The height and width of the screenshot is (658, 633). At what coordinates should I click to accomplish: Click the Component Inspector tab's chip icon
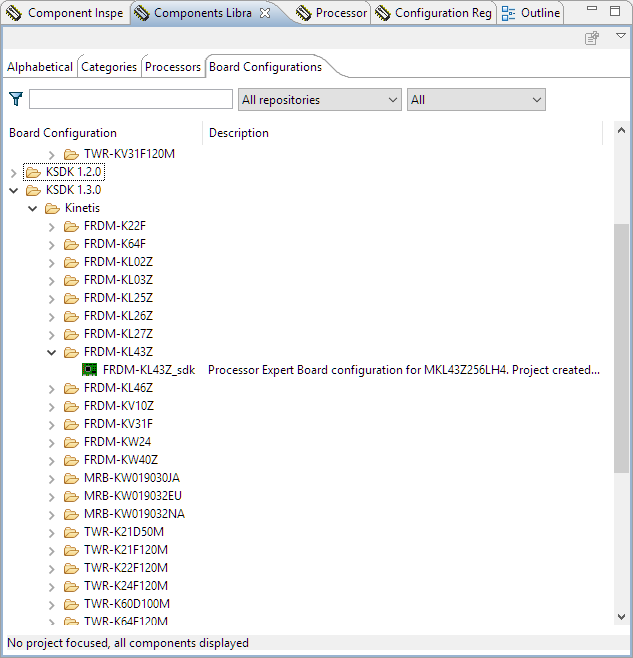14,13
